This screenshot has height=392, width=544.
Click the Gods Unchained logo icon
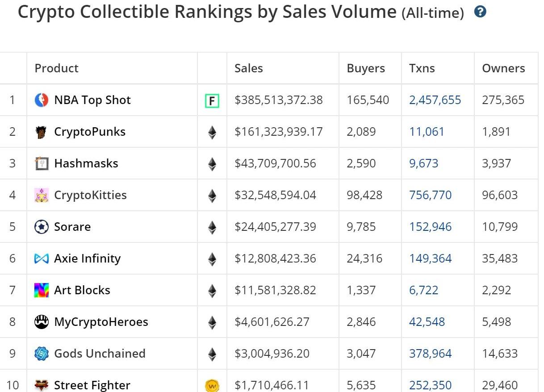click(x=41, y=354)
